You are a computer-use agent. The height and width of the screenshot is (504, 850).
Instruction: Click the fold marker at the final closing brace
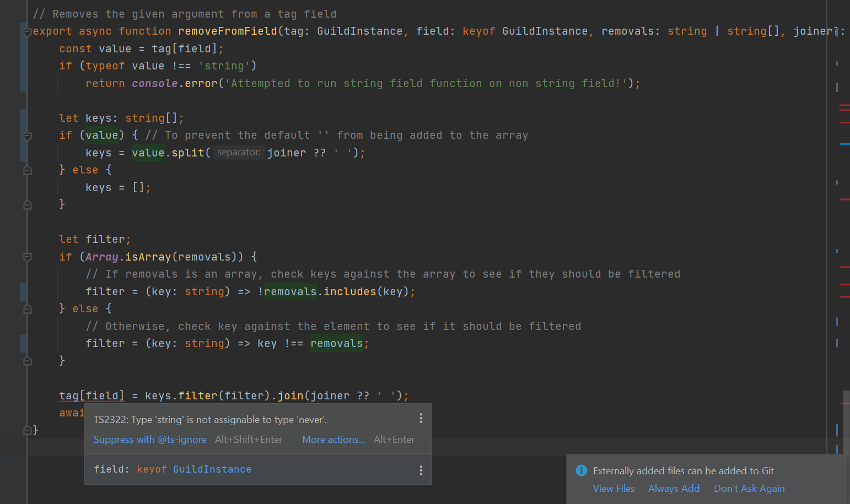[x=27, y=430]
